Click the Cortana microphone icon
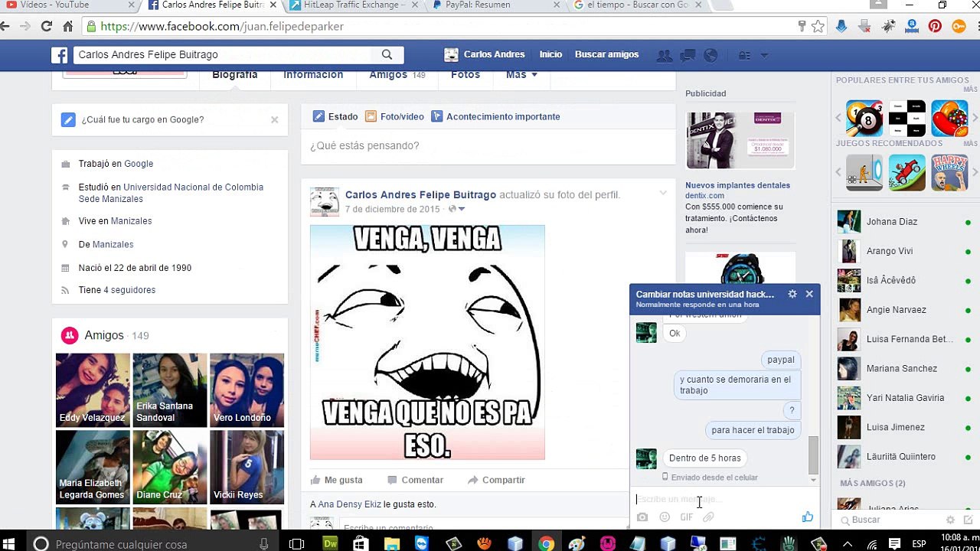Image resolution: width=980 pixels, height=551 pixels. [264, 544]
